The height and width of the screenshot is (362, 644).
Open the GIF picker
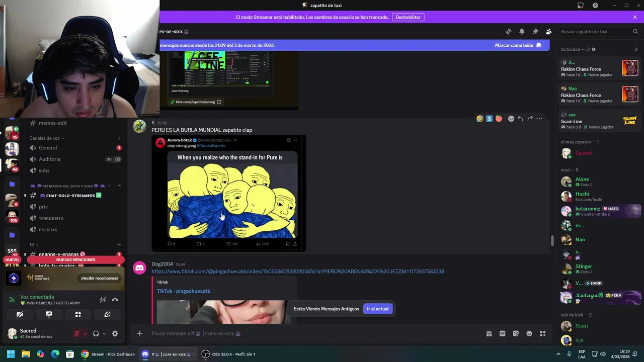coord(502,333)
